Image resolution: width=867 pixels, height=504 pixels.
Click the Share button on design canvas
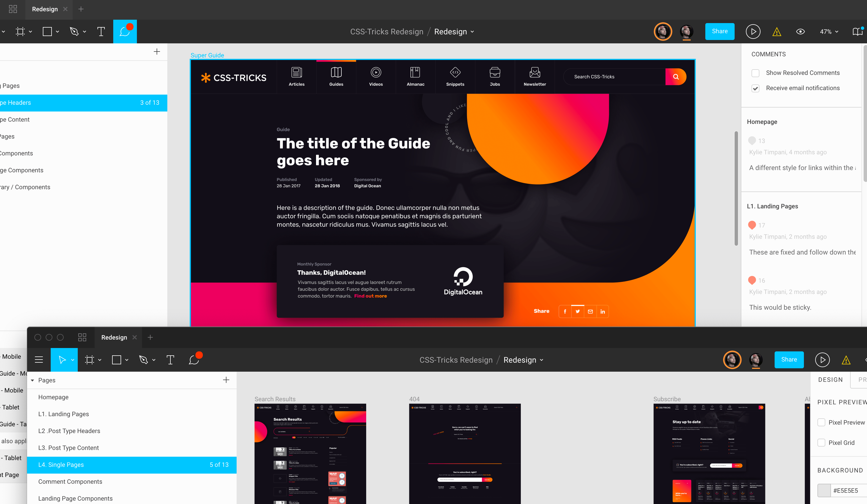(719, 31)
